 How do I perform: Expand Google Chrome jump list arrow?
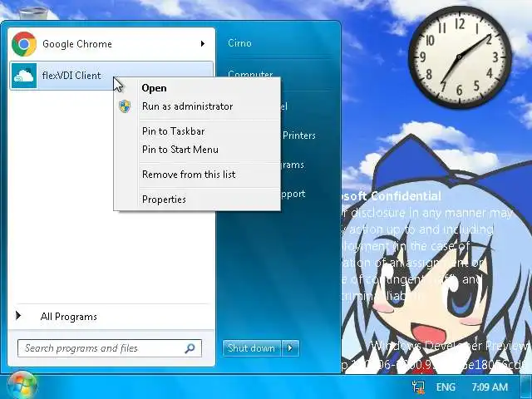click(203, 43)
